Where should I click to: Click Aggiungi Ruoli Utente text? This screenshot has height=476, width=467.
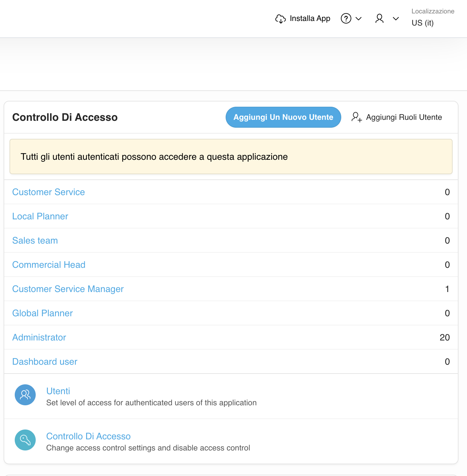(x=404, y=117)
